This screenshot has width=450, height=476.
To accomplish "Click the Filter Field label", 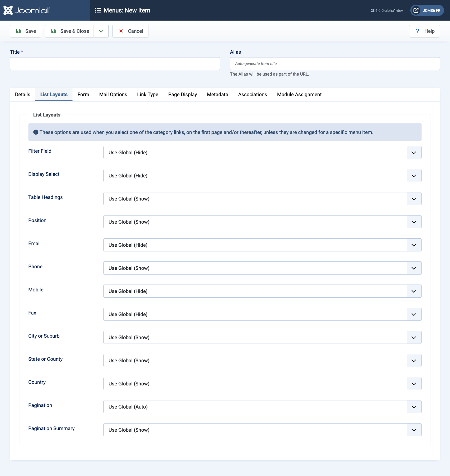I will (40, 151).
